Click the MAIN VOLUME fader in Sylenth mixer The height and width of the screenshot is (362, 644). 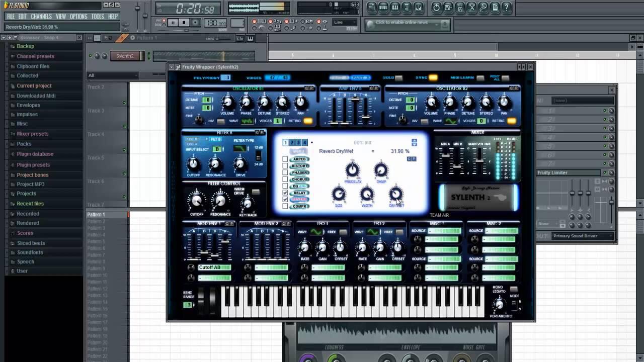click(479, 161)
